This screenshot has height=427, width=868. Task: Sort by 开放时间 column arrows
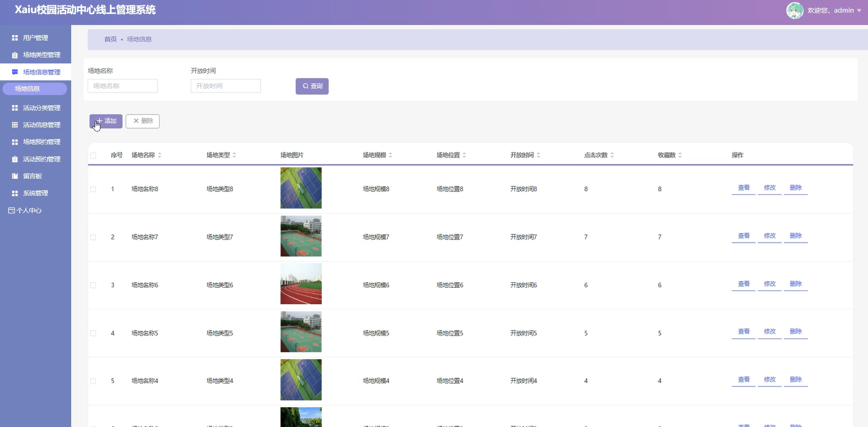pos(538,155)
